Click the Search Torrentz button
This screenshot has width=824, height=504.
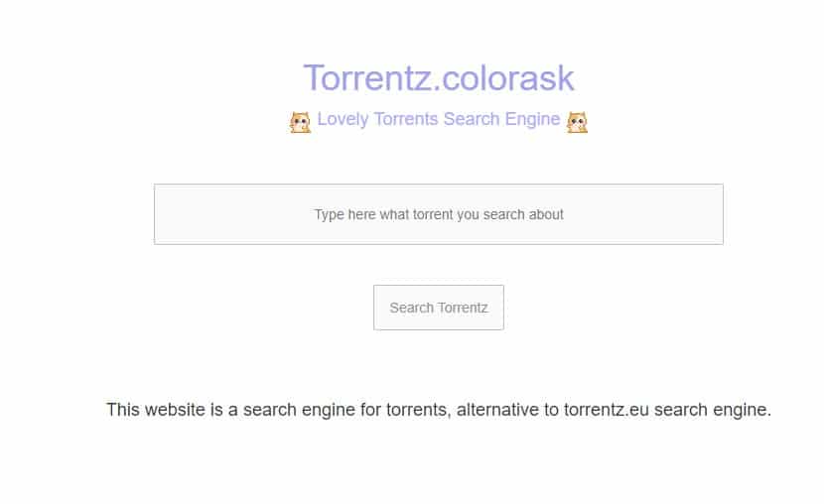coord(438,308)
